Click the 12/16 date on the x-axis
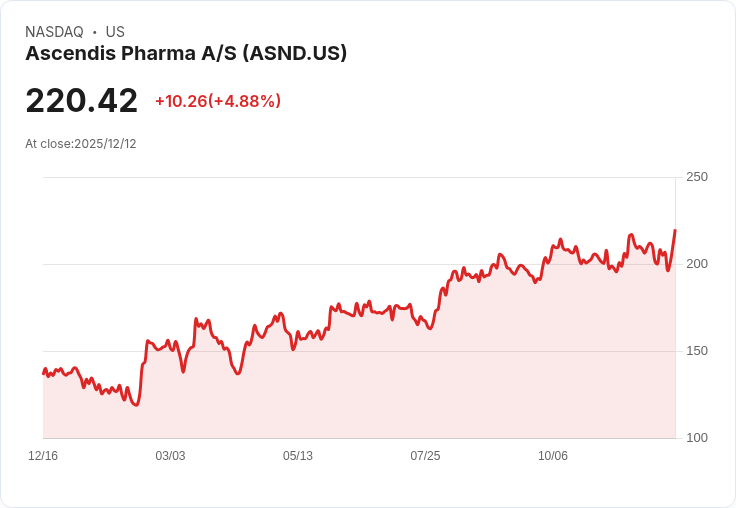 [43, 456]
